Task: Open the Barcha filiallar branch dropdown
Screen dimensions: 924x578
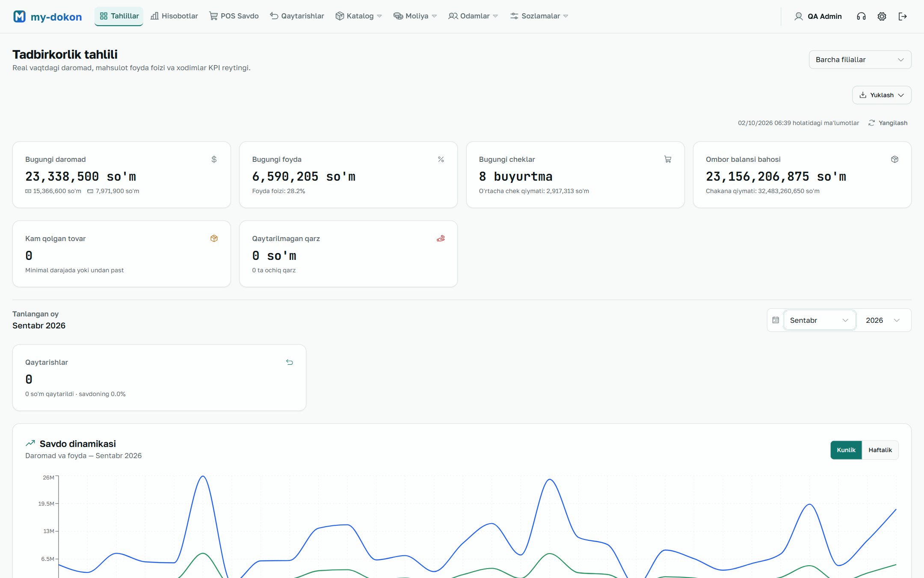Action: (x=860, y=60)
